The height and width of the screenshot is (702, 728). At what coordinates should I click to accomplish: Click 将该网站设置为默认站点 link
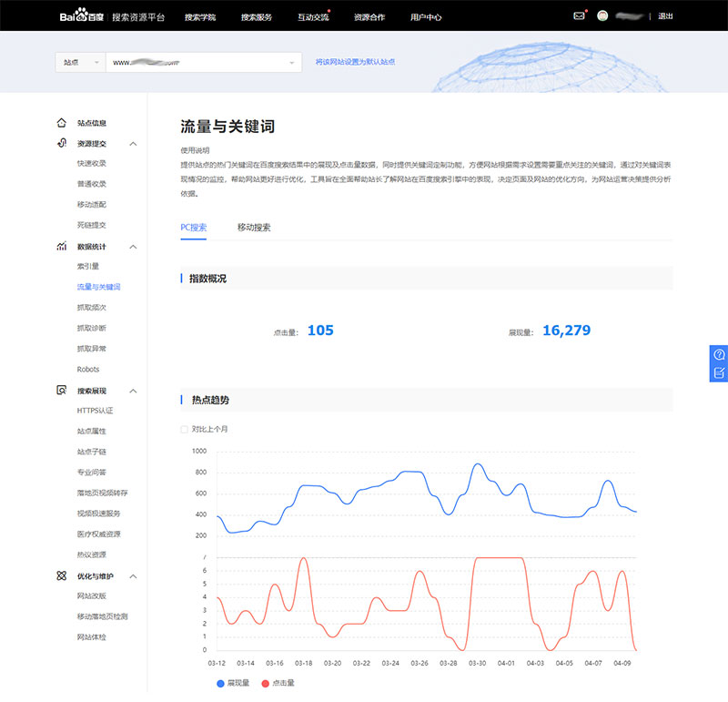point(355,63)
